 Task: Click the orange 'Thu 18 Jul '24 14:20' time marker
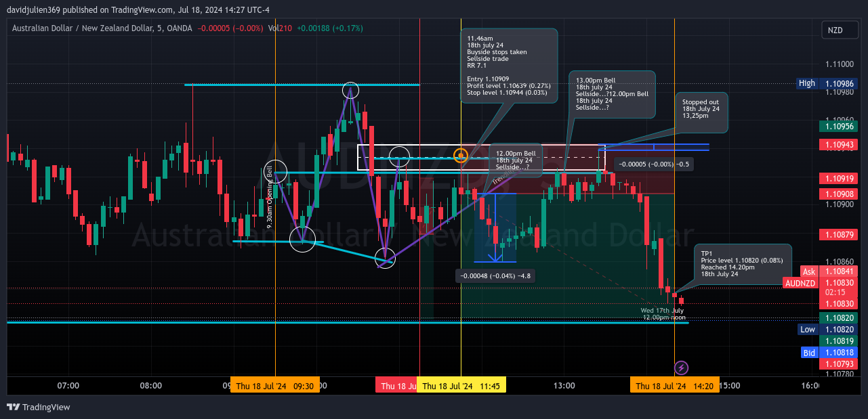pos(674,386)
